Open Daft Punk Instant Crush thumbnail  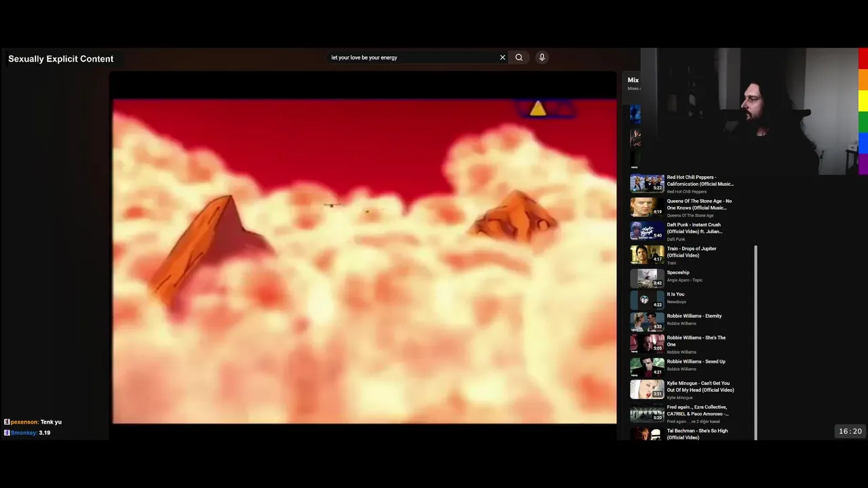click(x=647, y=231)
